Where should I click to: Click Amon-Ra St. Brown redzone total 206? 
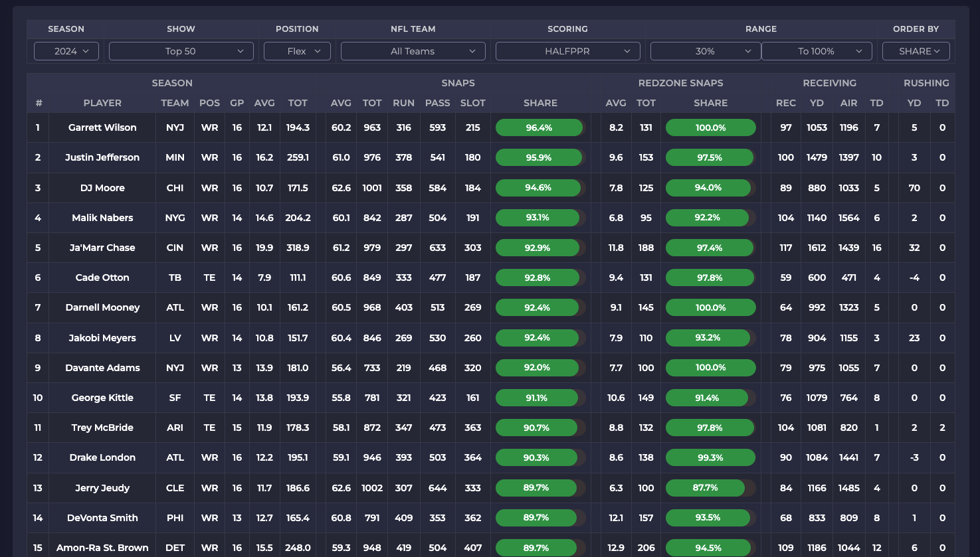click(646, 548)
